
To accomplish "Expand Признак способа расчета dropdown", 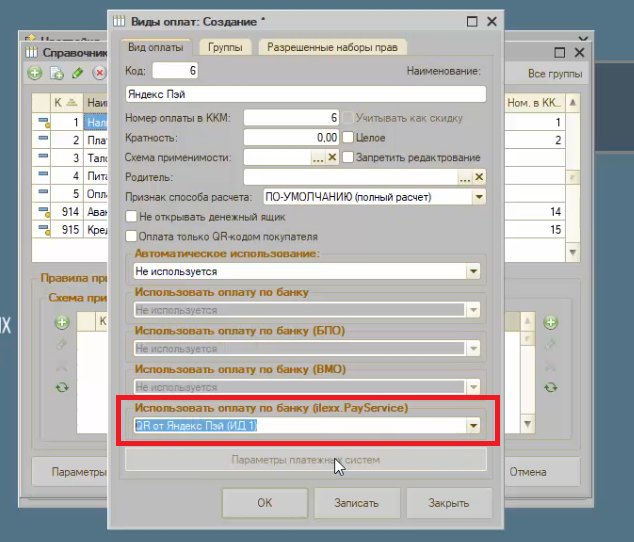I will pos(479,197).
